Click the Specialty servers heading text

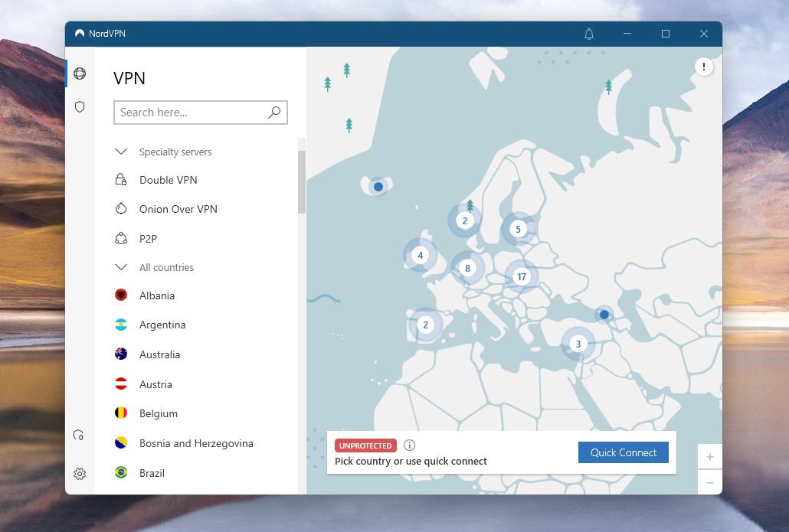tap(175, 152)
